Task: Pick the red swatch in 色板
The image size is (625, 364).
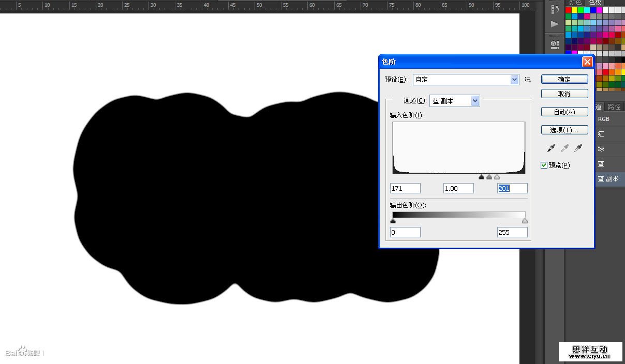Action: (569, 10)
